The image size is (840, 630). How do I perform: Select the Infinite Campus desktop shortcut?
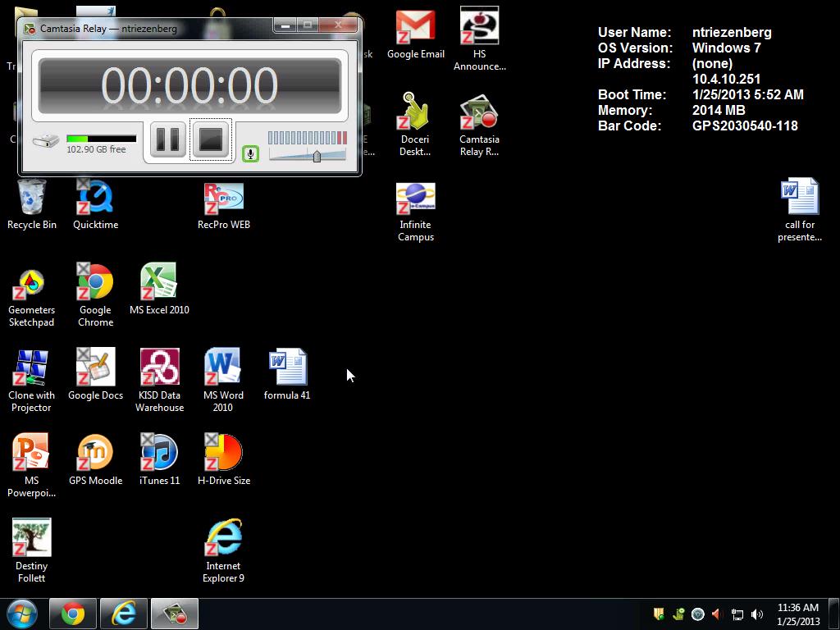coord(416,212)
